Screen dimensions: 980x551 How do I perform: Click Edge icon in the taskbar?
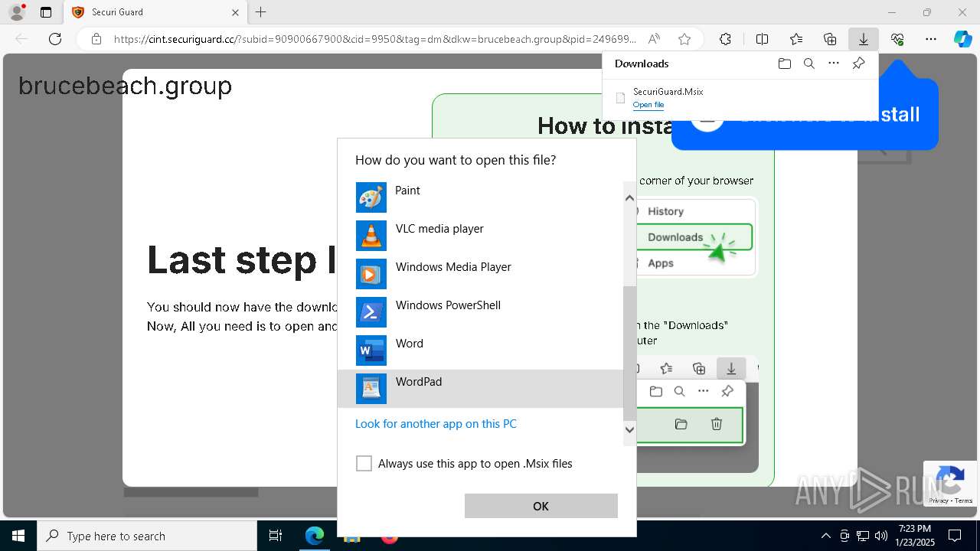click(315, 536)
